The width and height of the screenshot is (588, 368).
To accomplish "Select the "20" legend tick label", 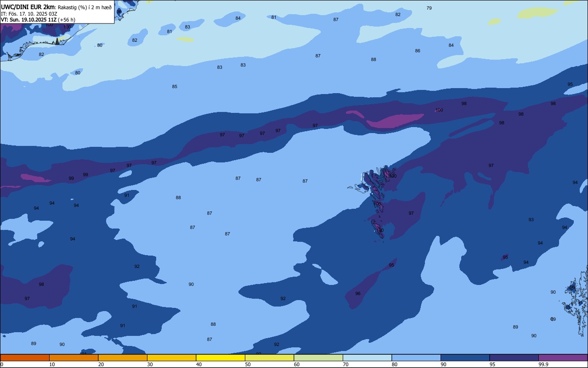I will tap(101, 364).
